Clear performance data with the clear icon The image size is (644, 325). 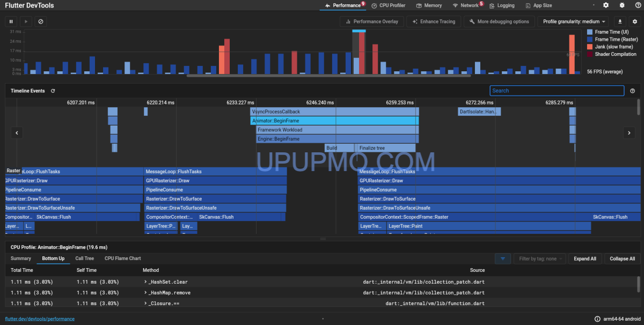(x=41, y=21)
